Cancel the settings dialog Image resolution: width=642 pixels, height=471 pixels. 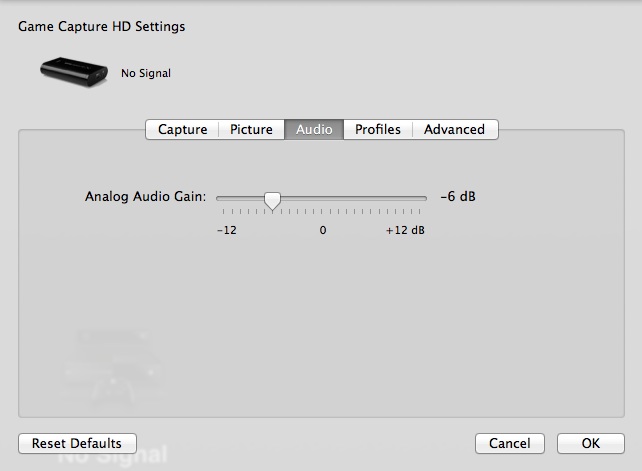coord(509,443)
